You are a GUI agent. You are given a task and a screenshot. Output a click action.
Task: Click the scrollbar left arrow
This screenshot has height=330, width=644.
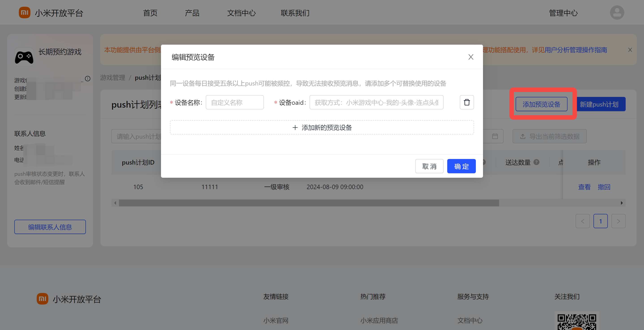coord(115,203)
